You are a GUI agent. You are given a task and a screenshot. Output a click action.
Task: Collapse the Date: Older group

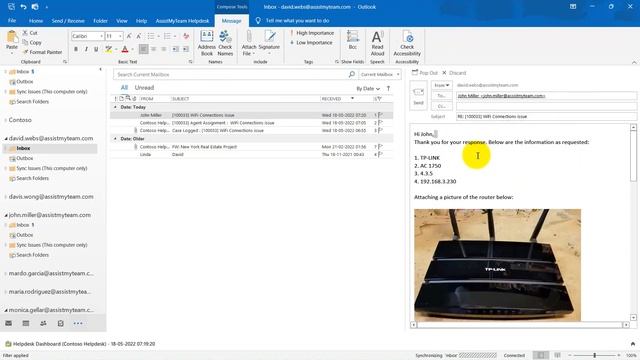(x=115, y=139)
